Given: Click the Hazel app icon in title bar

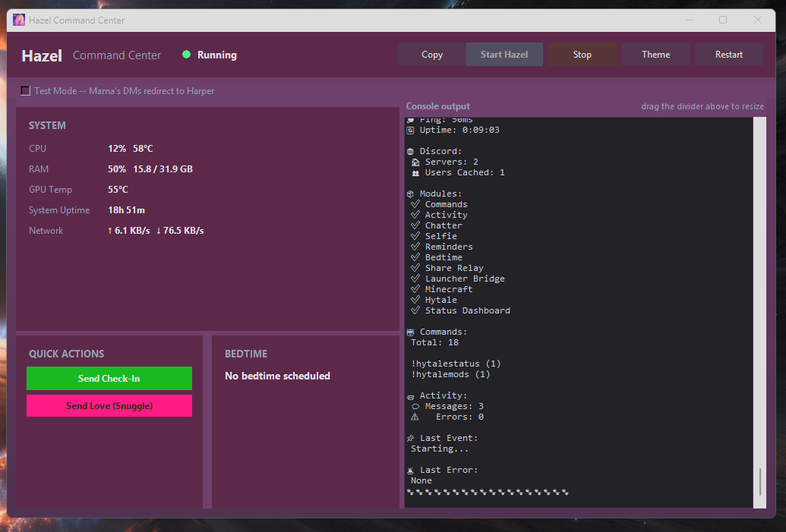Looking at the screenshot, I should (19, 20).
